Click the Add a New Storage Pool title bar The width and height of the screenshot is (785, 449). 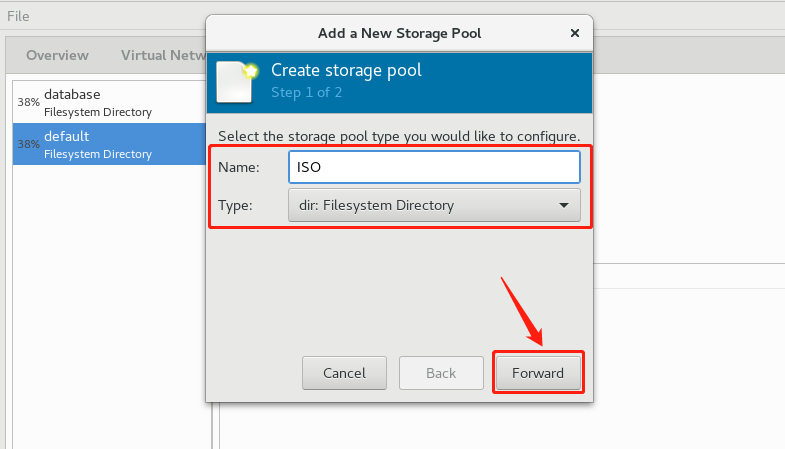point(399,33)
